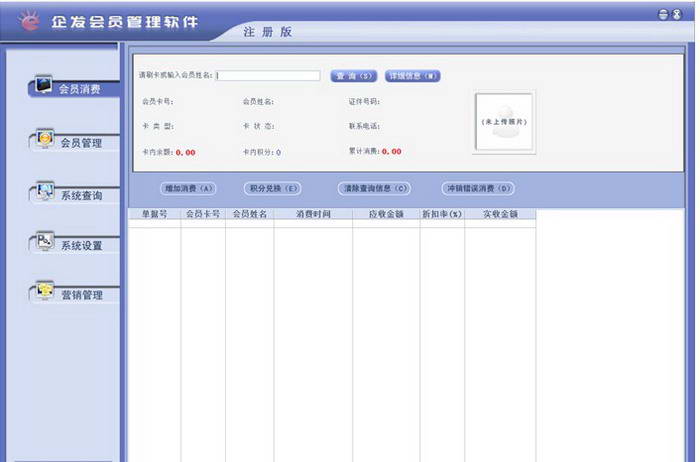Open the 营销管理 menu label
Image resolution: width=700 pixels, height=462 pixels.
[82, 295]
